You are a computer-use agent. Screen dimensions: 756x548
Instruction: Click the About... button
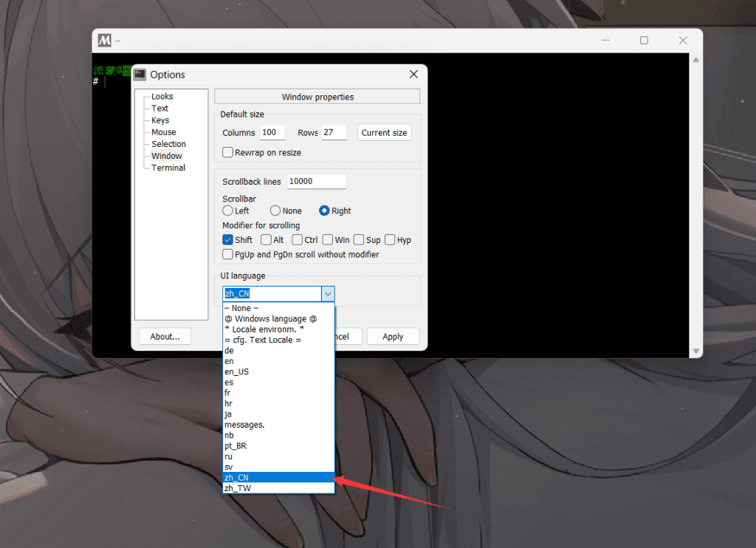164,336
